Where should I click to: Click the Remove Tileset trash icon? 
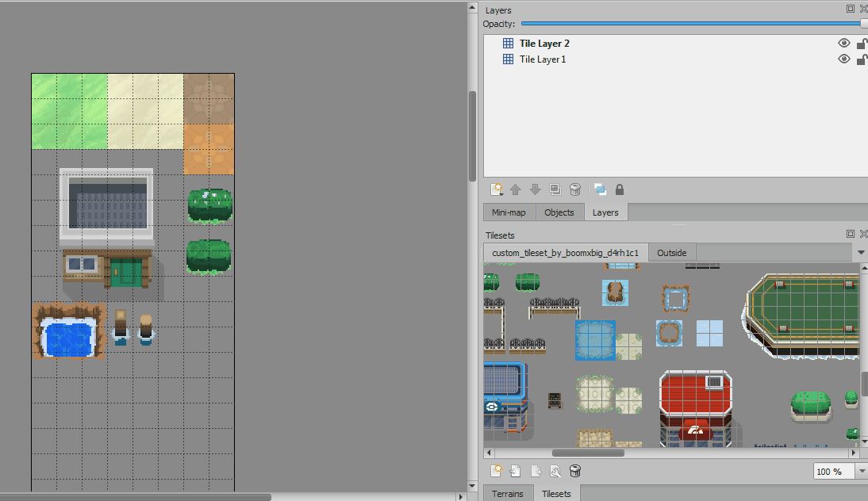pos(575,471)
